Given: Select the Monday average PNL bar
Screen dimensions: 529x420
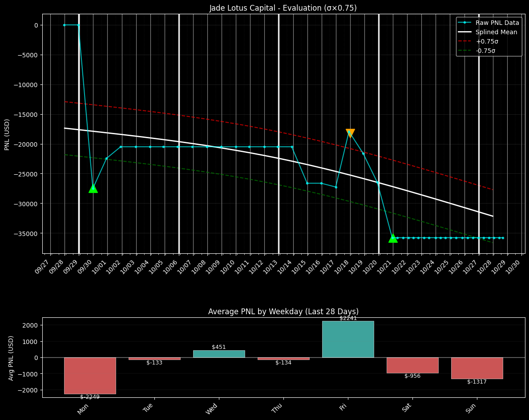Looking at the screenshot, I should (90, 376).
